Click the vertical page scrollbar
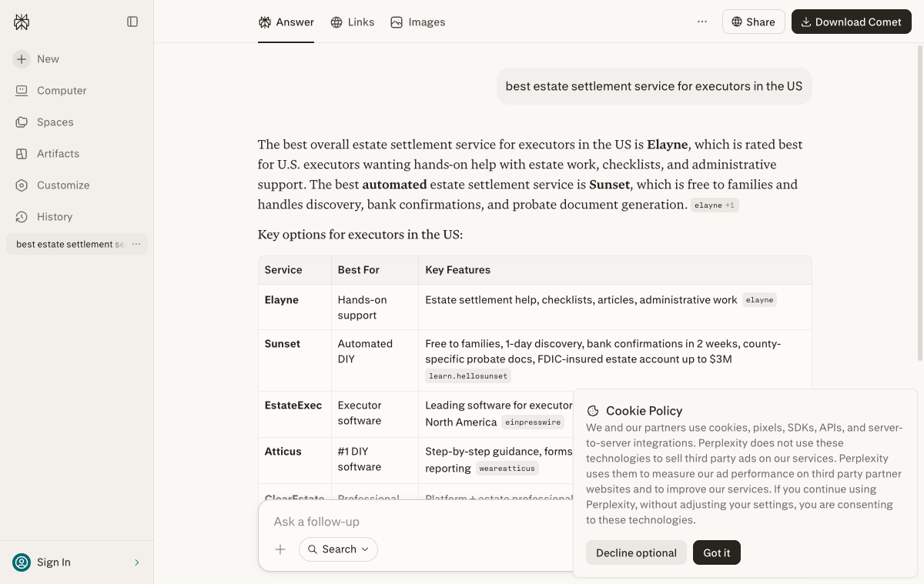Viewport: 924px width, 584px height. pyautogui.click(x=920, y=202)
